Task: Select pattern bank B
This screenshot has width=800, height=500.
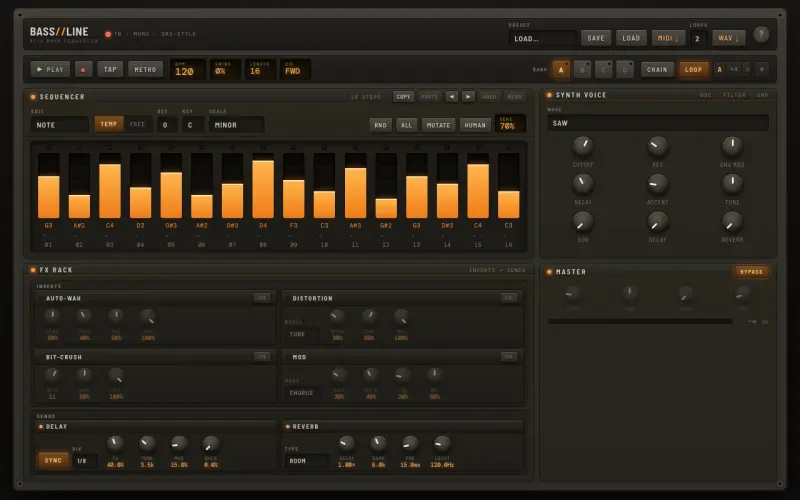Action: click(x=582, y=70)
